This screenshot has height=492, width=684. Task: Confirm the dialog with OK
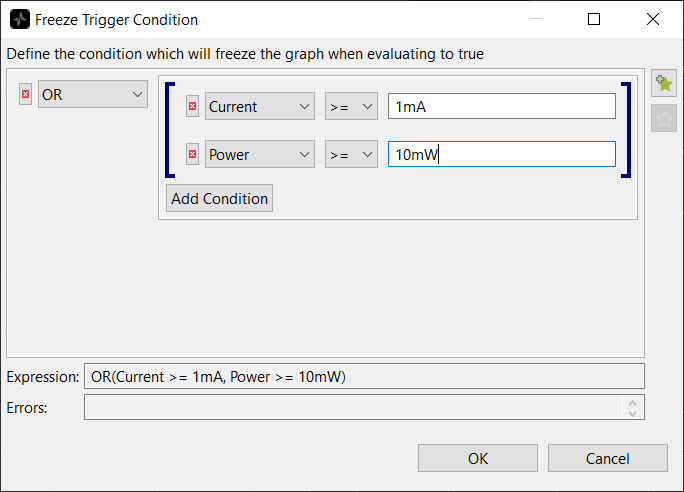478,458
